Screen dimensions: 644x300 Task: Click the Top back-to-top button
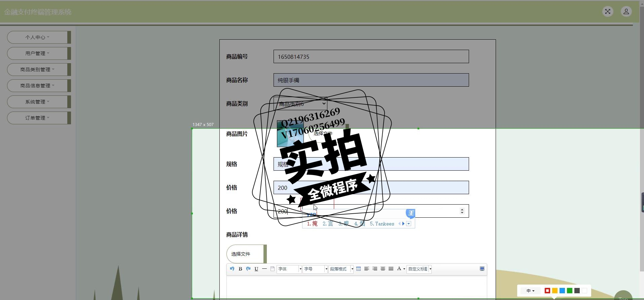point(623,296)
